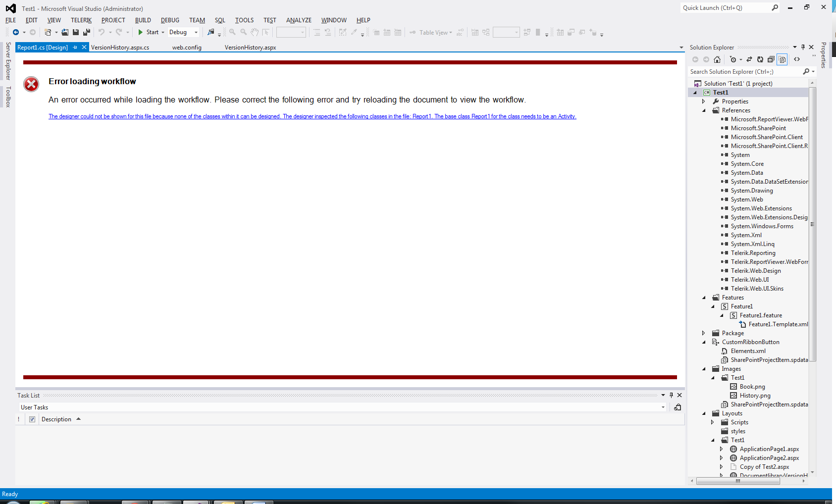Open the Solution Explorer window position dropdown
The width and height of the screenshot is (836, 504).
(x=795, y=47)
